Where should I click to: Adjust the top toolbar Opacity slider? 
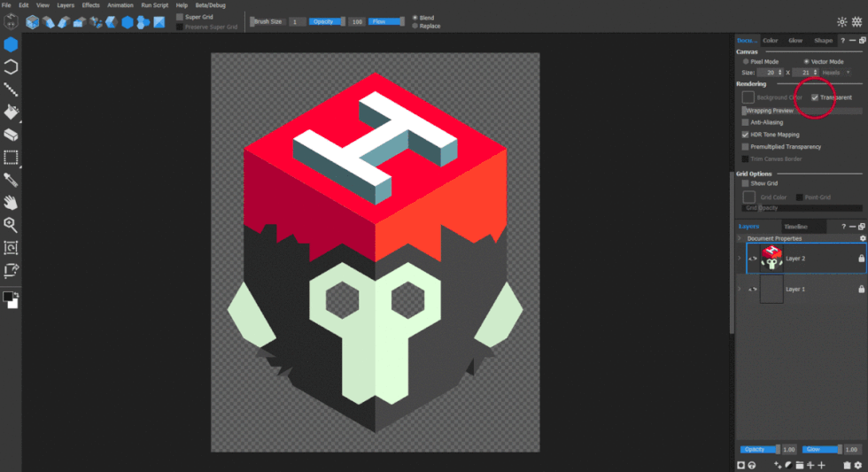(x=327, y=21)
